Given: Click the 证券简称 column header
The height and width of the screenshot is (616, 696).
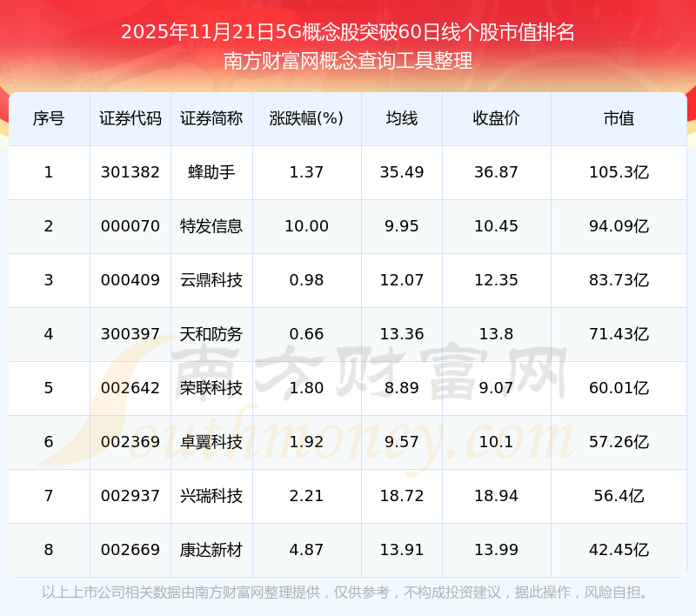Looking at the screenshot, I should point(211,118).
